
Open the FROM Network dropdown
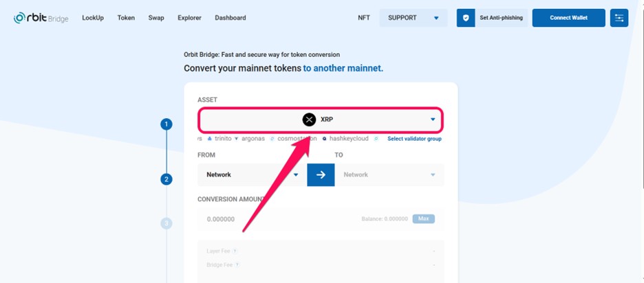253,174
